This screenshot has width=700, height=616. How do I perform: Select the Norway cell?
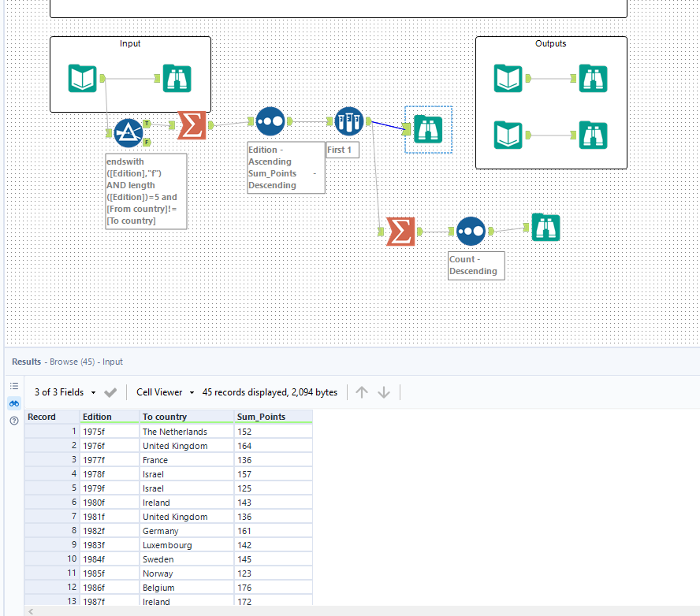pos(187,573)
